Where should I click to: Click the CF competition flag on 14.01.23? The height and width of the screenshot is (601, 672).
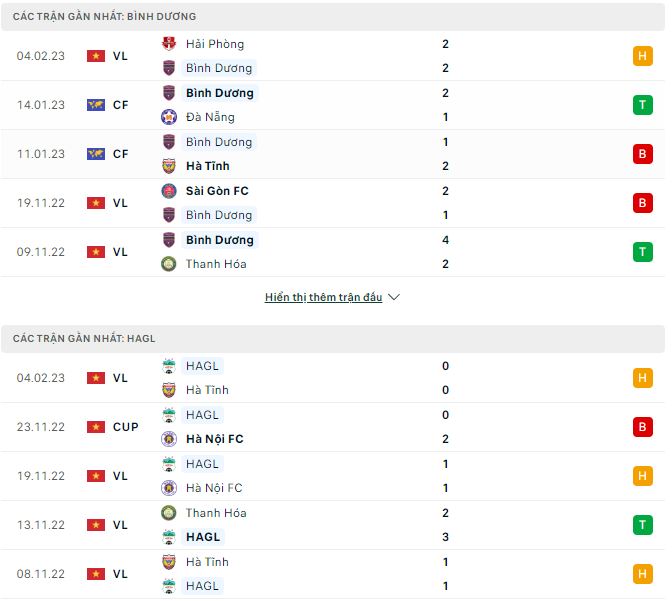pyautogui.click(x=96, y=105)
